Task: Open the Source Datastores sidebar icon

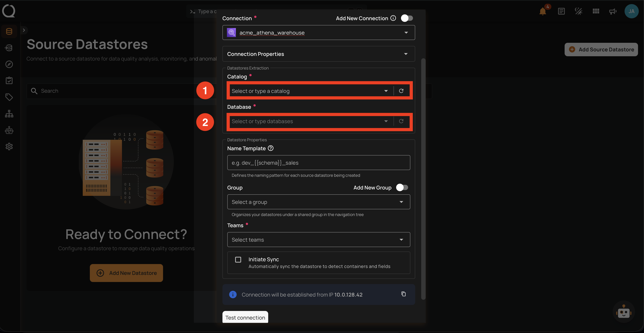Action: [9, 31]
